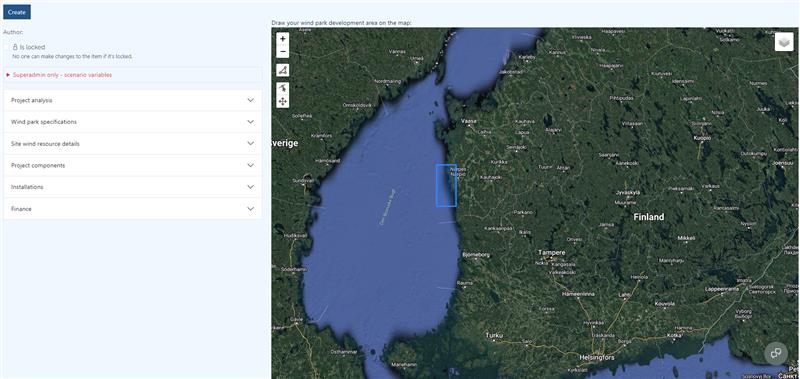Click the Tampere label on map

click(552, 253)
